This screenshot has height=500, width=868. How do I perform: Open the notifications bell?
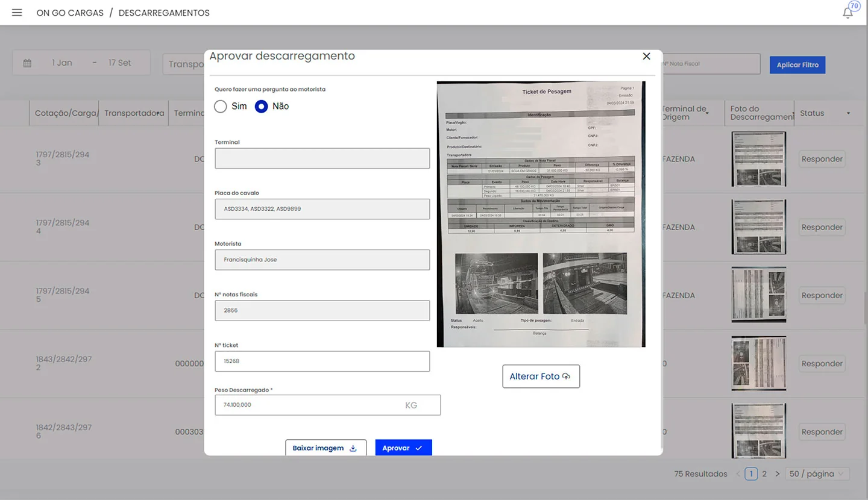tap(848, 13)
